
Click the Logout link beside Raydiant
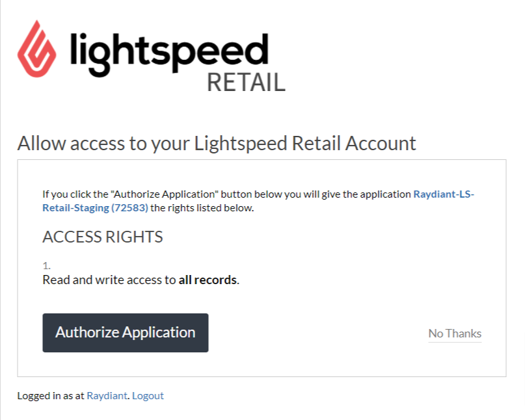[148, 395]
